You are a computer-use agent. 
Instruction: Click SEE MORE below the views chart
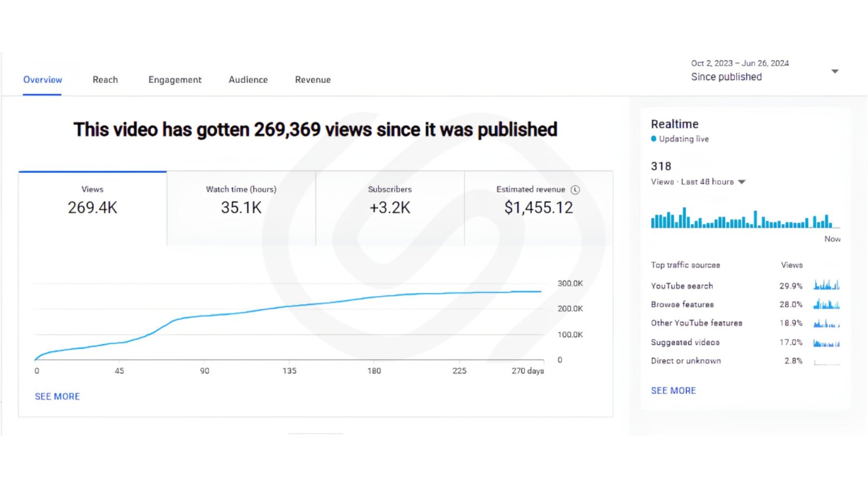tap(58, 396)
